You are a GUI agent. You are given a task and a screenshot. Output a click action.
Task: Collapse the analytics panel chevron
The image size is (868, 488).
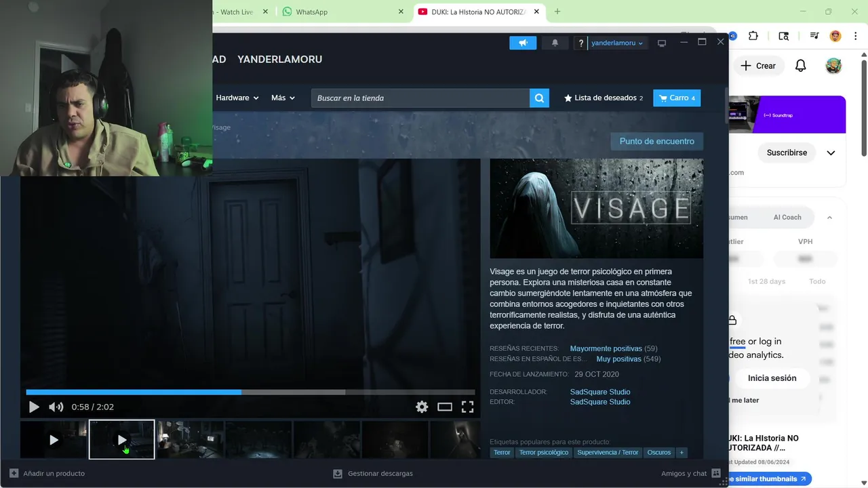pyautogui.click(x=829, y=218)
